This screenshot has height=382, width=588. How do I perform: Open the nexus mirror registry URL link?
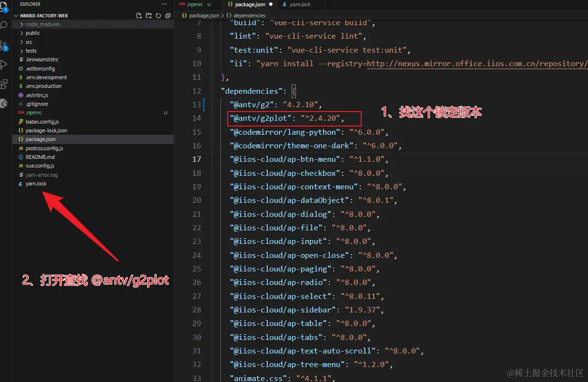click(x=477, y=64)
